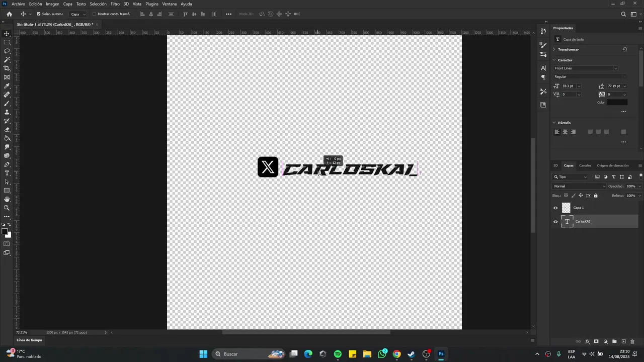Enable Mostrar contr. transf. checkbox
The image size is (644, 362).
point(94,14)
